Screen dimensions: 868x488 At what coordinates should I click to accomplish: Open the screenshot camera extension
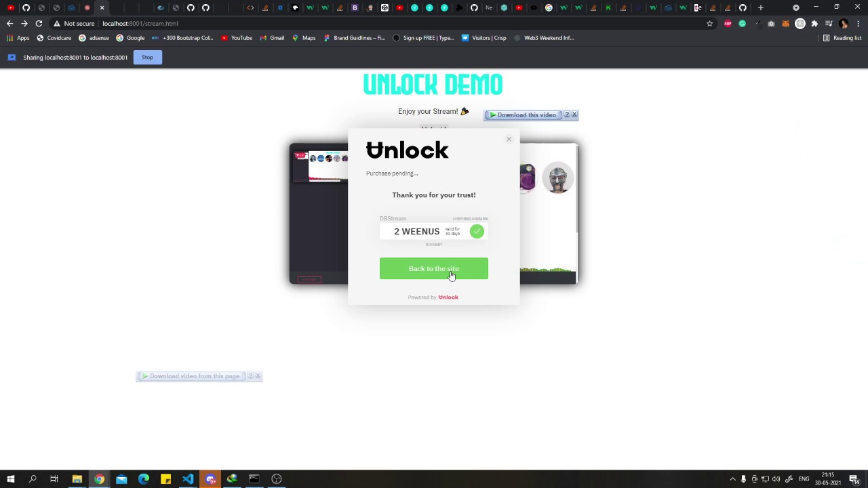[771, 24]
